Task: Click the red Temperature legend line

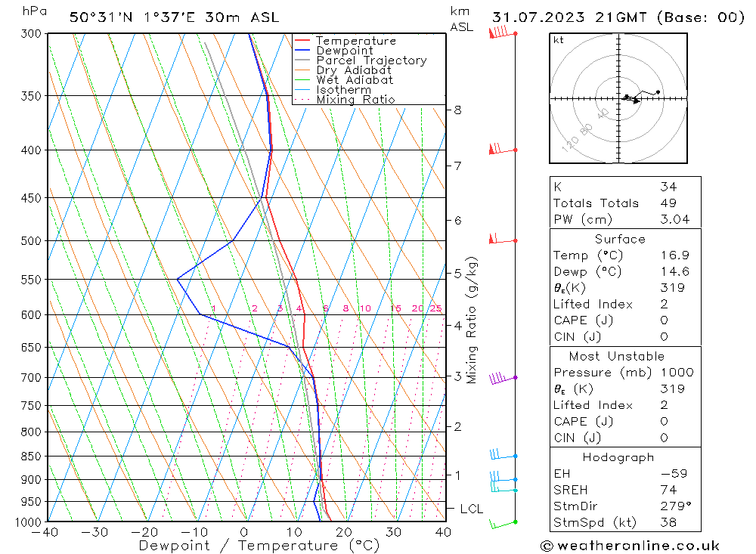Action: point(302,41)
